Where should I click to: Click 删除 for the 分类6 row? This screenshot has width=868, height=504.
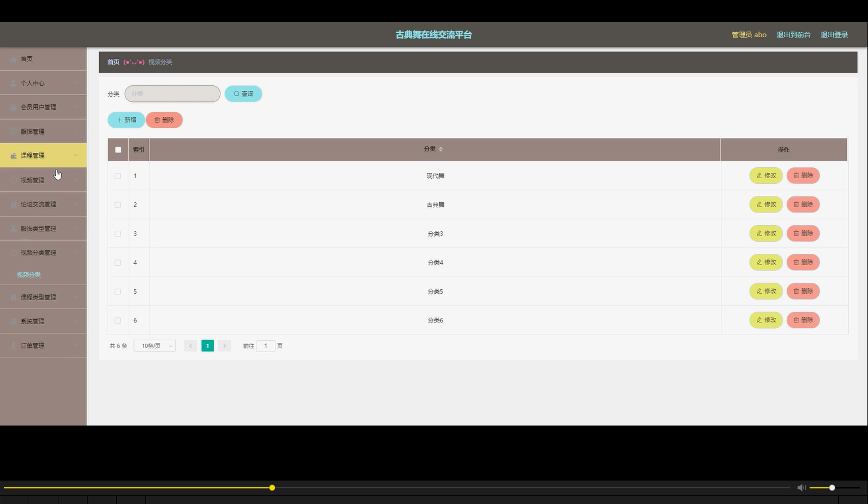tap(803, 320)
